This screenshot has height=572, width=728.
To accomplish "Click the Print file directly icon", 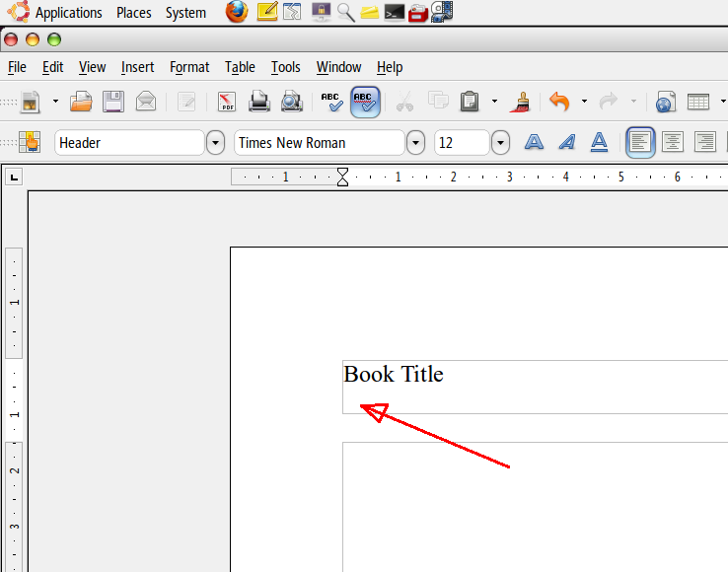I will (x=258, y=102).
